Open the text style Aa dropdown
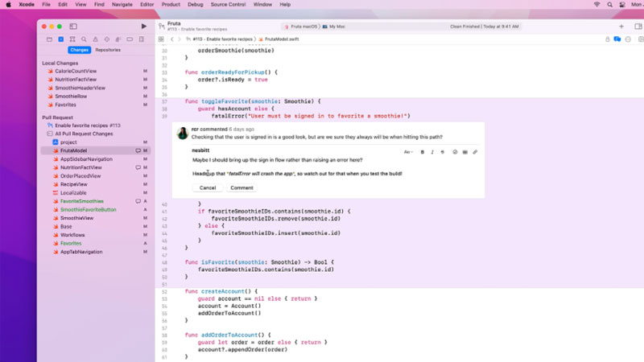Viewport: 644px width, 362px height. point(408,152)
